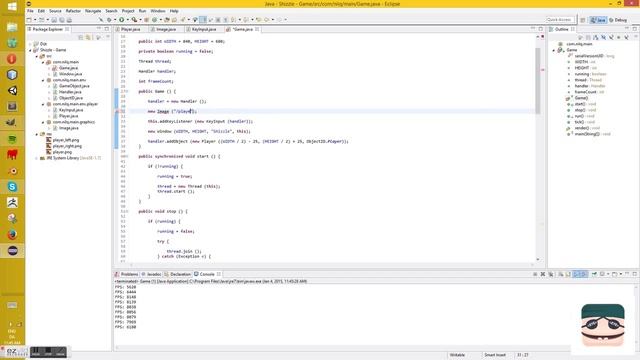640x360 pixels.
Task: Click the New Java Class icon
Action: [x=155, y=20]
